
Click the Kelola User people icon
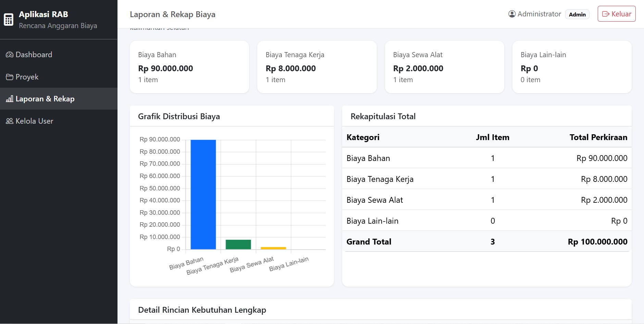click(x=10, y=121)
